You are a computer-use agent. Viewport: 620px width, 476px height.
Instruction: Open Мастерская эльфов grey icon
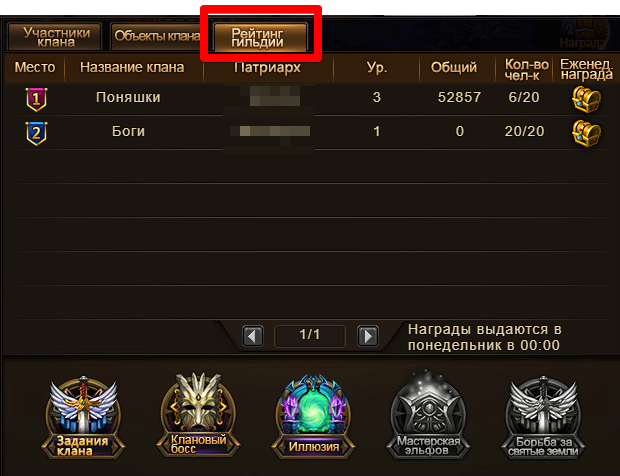click(x=428, y=415)
